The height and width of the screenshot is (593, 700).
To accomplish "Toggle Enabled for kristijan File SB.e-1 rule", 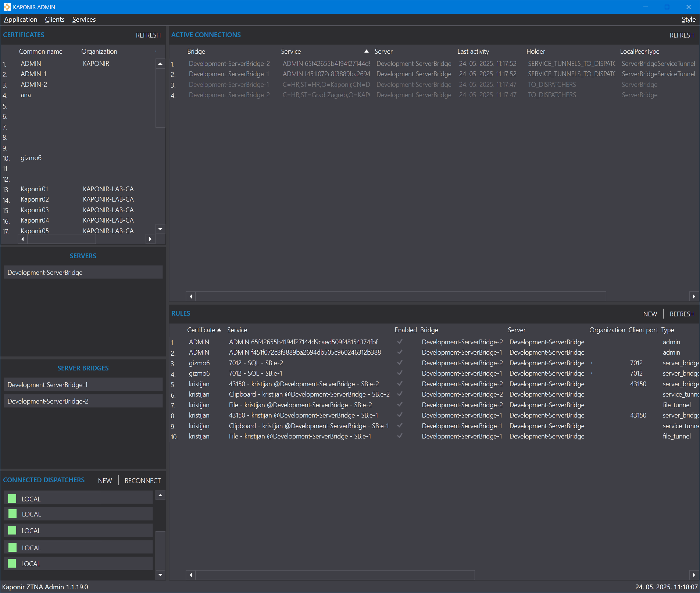I will tap(400, 436).
